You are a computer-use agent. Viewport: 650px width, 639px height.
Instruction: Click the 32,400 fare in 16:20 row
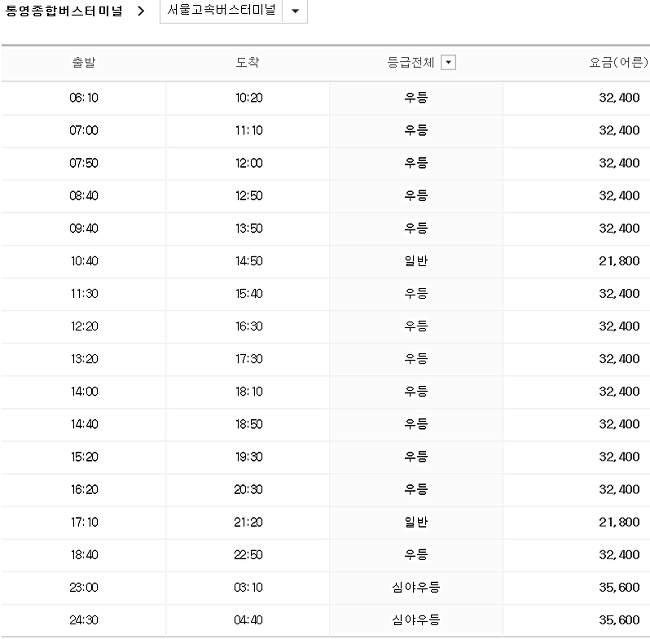tap(619, 490)
